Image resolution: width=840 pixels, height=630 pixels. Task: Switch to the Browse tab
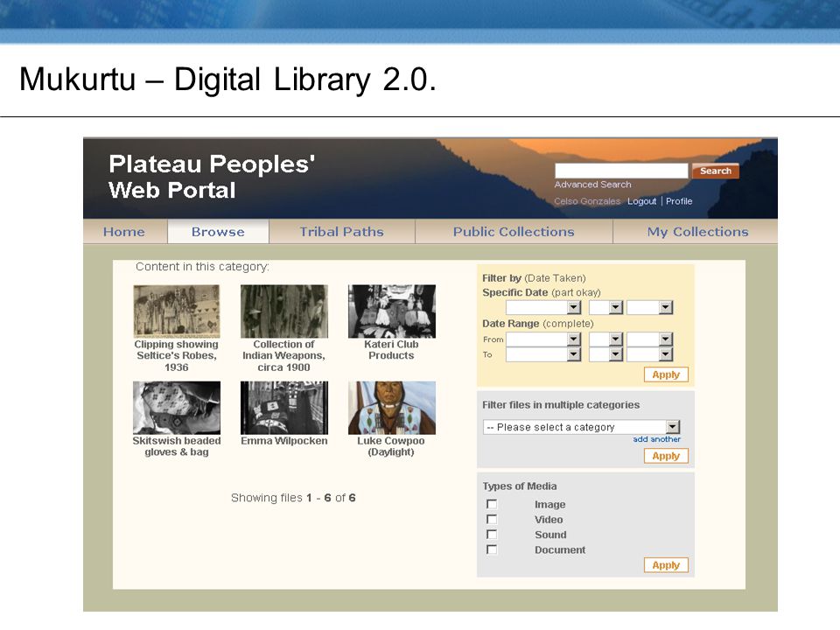(218, 231)
